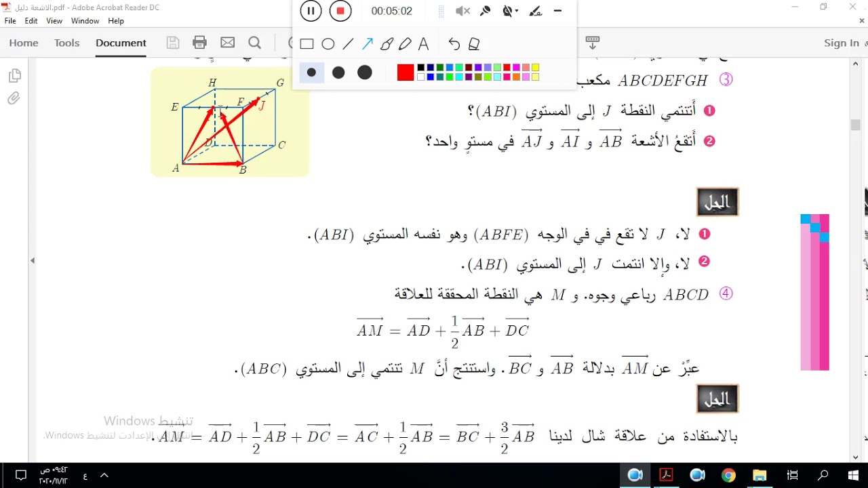This screenshot has width=868, height=488.
Task: Open the webcam dropdown arrow
Action: pos(517,12)
